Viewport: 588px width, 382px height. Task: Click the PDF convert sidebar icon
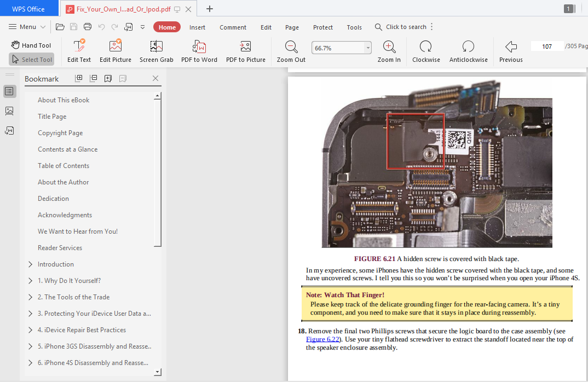[9, 130]
